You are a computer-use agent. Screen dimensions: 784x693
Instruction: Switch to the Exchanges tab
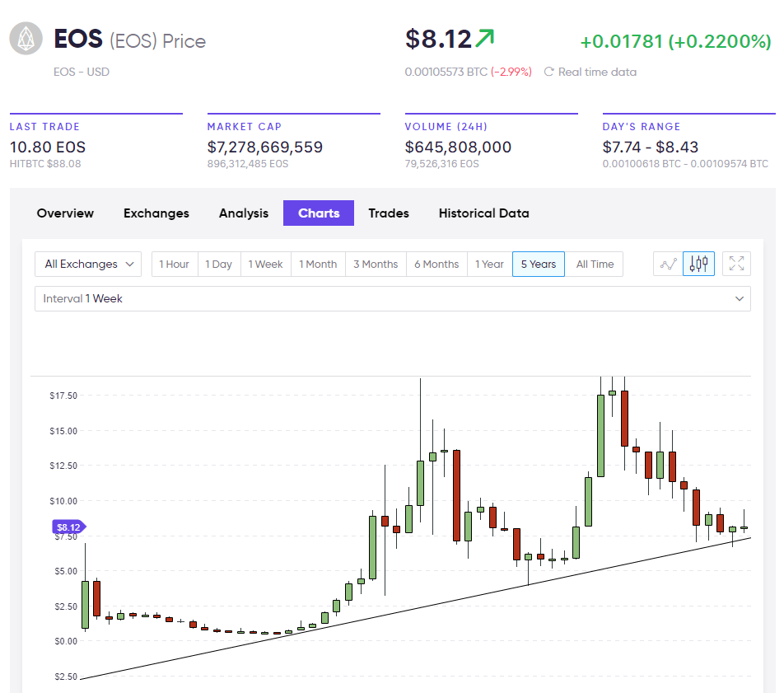(156, 213)
